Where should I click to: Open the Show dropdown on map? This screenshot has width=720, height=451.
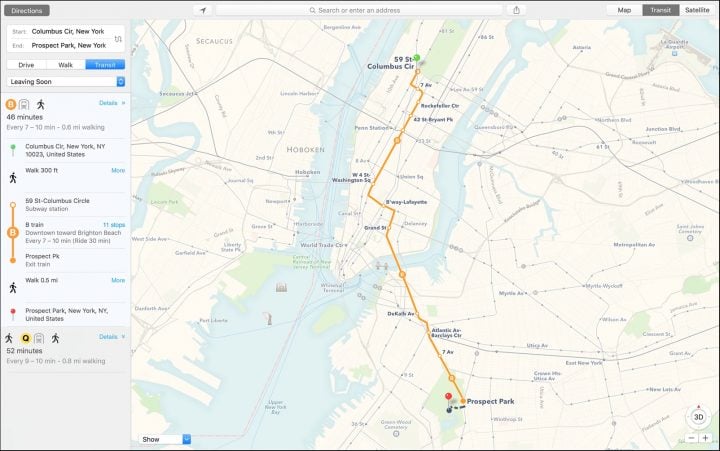coord(164,439)
